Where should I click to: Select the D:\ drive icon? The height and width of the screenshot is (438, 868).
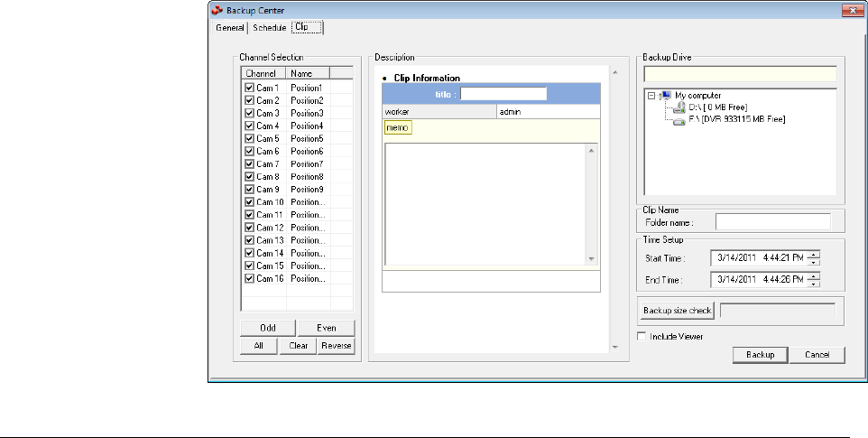tap(679, 107)
